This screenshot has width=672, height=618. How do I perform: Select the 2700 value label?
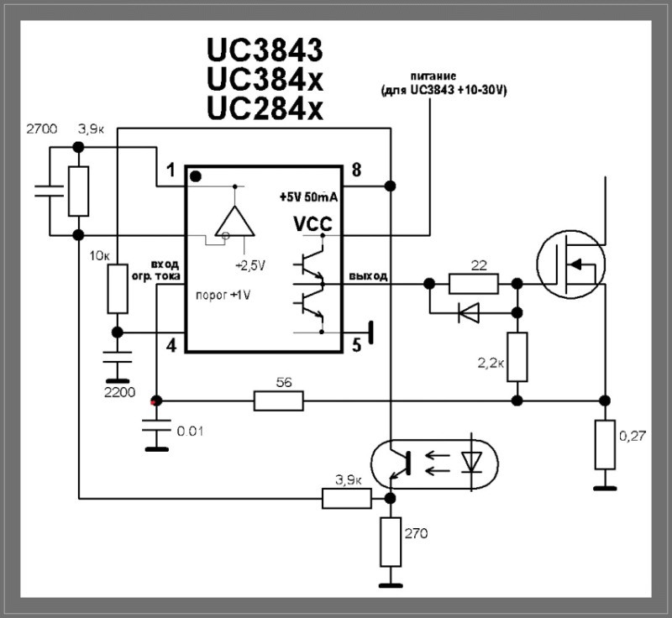click(41, 129)
